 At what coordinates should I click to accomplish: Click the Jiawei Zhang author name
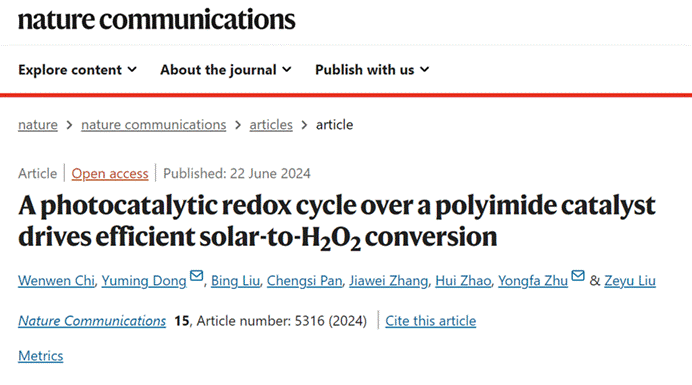click(x=389, y=281)
